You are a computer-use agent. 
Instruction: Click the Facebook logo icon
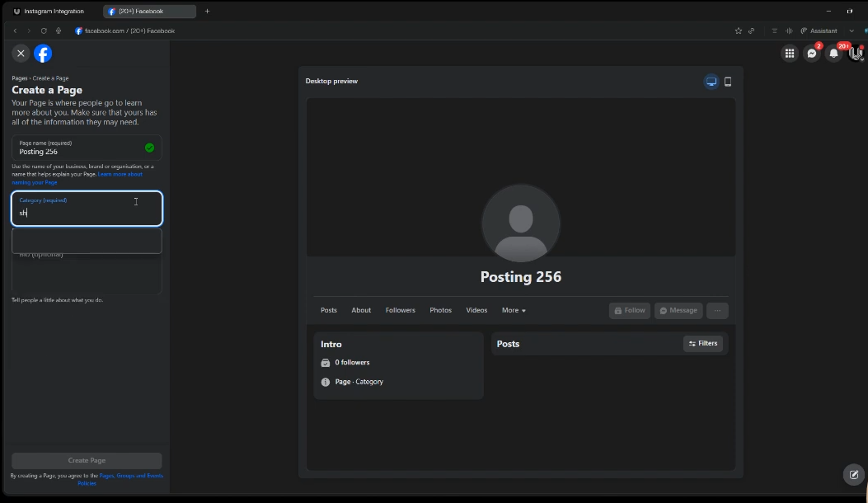pyautogui.click(x=43, y=53)
